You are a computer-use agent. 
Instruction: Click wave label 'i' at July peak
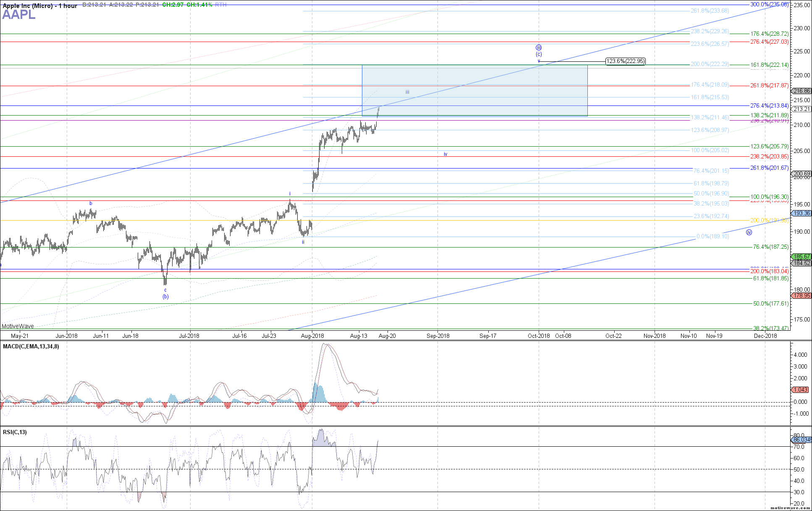pyautogui.click(x=290, y=194)
